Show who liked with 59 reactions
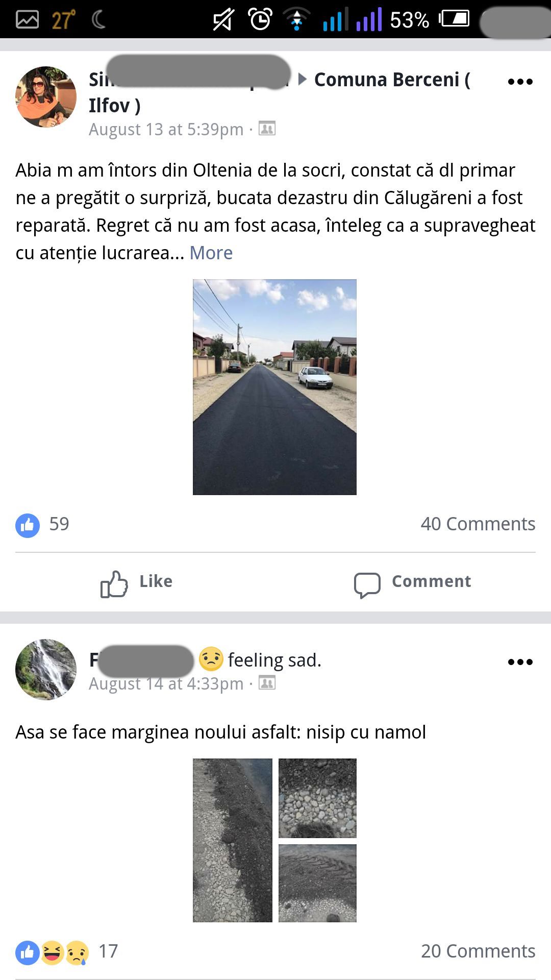The width and height of the screenshot is (551, 980). click(x=42, y=525)
